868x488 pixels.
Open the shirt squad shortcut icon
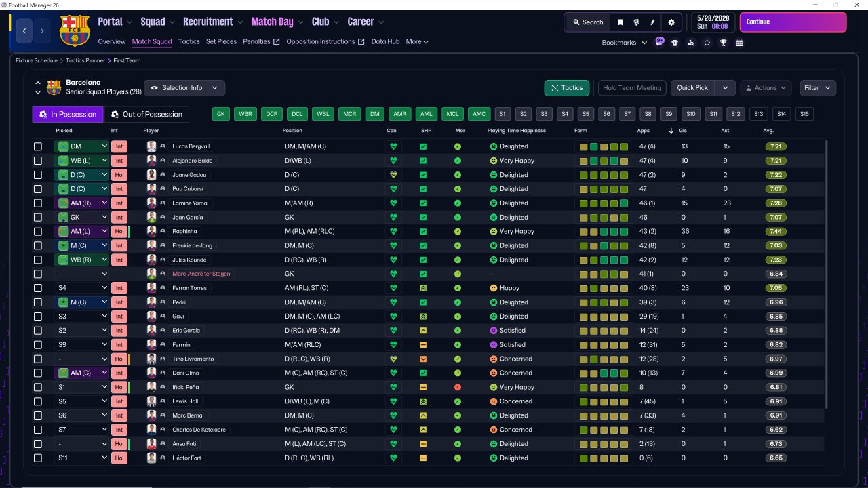[675, 43]
